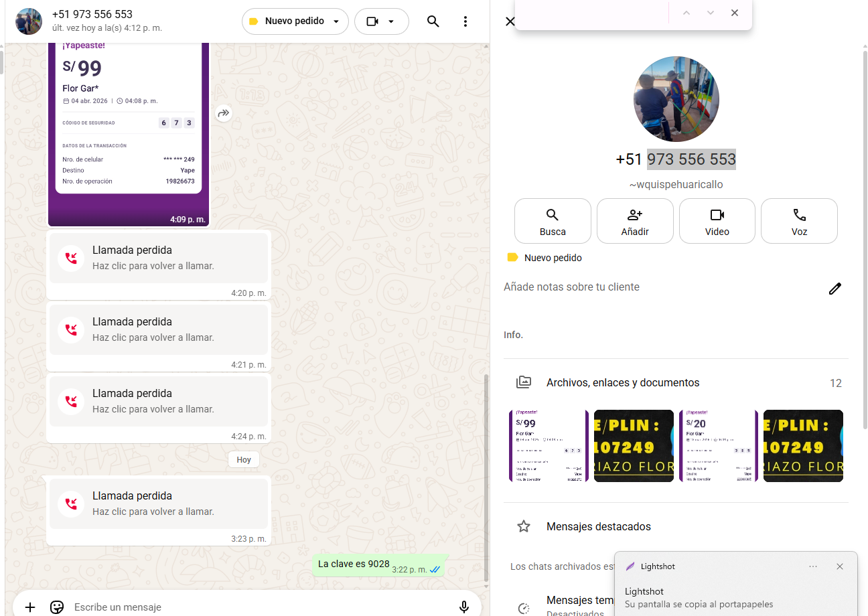Open Archivos, enlaces y documentos section
Image resolution: width=868 pixels, height=616 pixels.
pos(623,383)
